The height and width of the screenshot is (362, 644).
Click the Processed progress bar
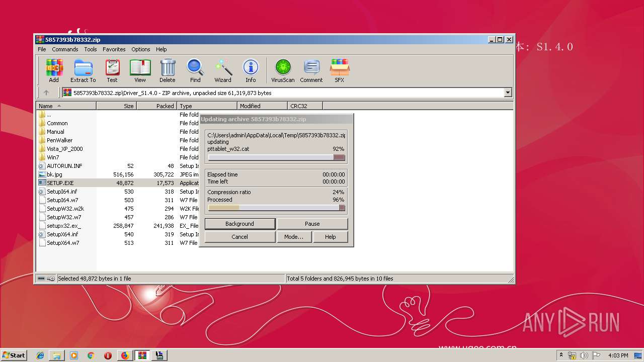tap(276, 208)
